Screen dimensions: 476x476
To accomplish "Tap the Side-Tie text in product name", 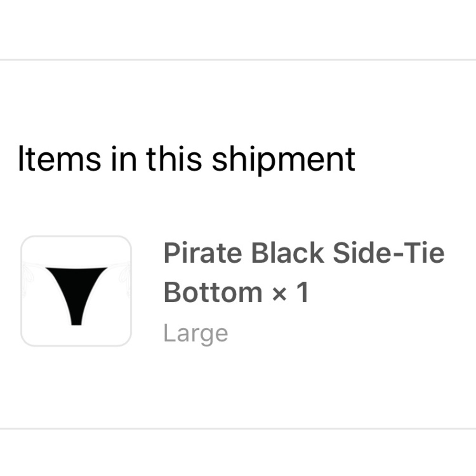I will (388, 253).
